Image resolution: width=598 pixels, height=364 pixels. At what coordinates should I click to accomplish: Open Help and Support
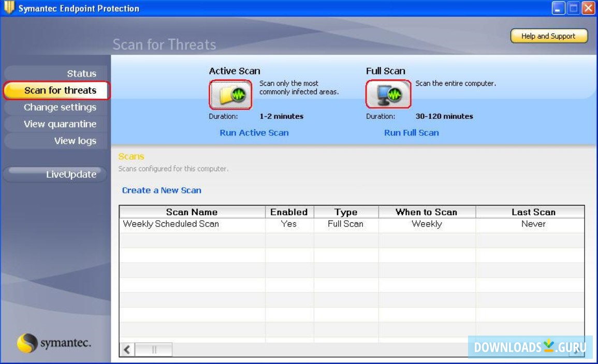(x=548, y=36)
